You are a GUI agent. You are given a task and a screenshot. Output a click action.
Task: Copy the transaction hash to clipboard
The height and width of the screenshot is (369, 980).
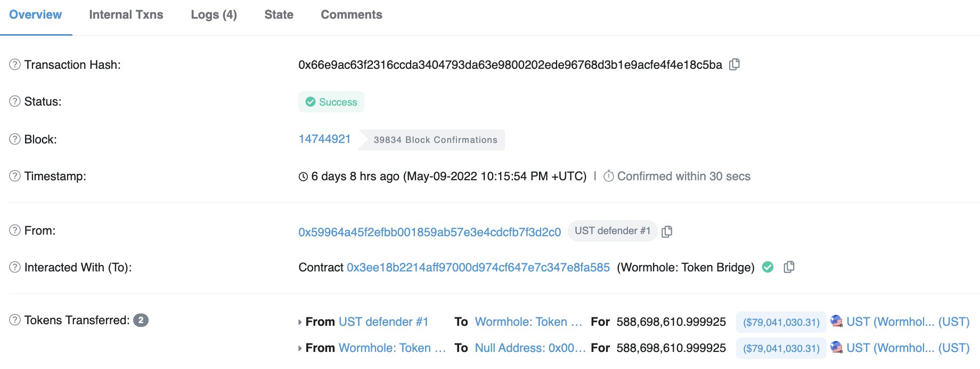point(734,65)
